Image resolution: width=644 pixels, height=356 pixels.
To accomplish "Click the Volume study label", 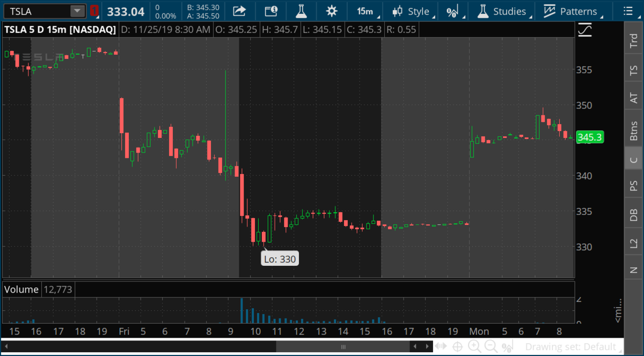I will point(21,289).
